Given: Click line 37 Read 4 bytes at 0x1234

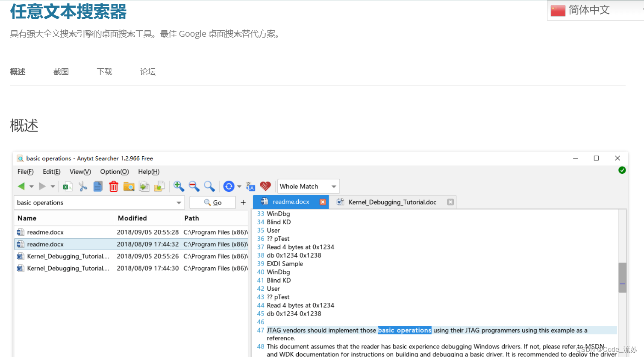Looking at the screenshot, I should click(x=300, y=247).
